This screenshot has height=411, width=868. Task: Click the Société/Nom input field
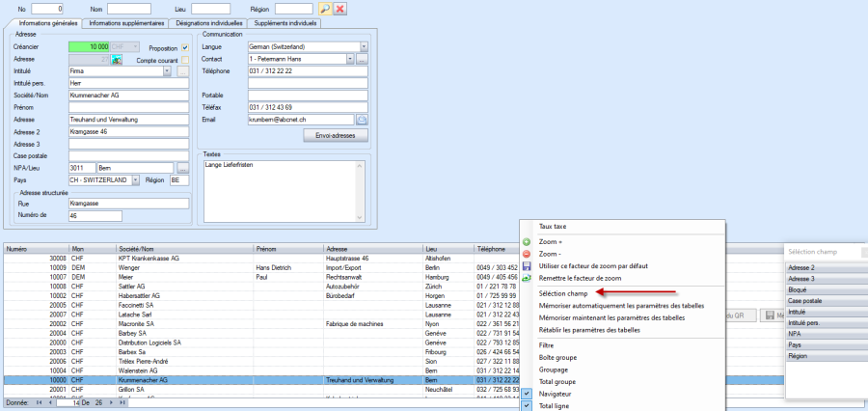129,96
